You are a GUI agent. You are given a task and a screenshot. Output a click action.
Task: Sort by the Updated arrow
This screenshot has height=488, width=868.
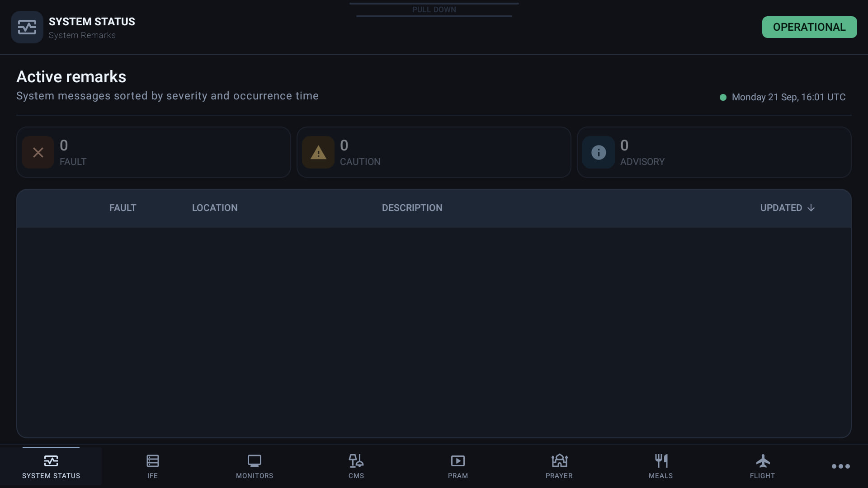pyautogui.click(x=811, y=208)
